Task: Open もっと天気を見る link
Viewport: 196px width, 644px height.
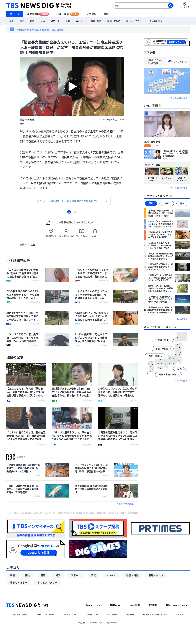Action: point(180,98)
